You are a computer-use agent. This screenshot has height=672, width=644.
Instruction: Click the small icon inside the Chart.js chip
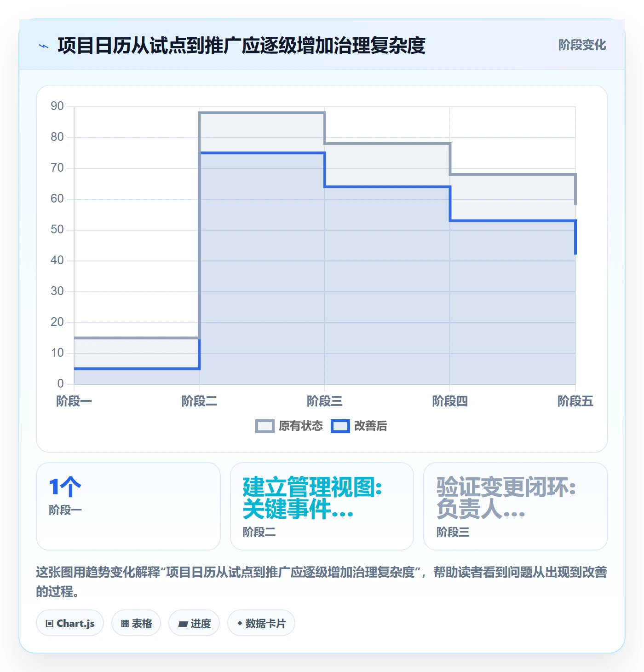tap(50, 624)
